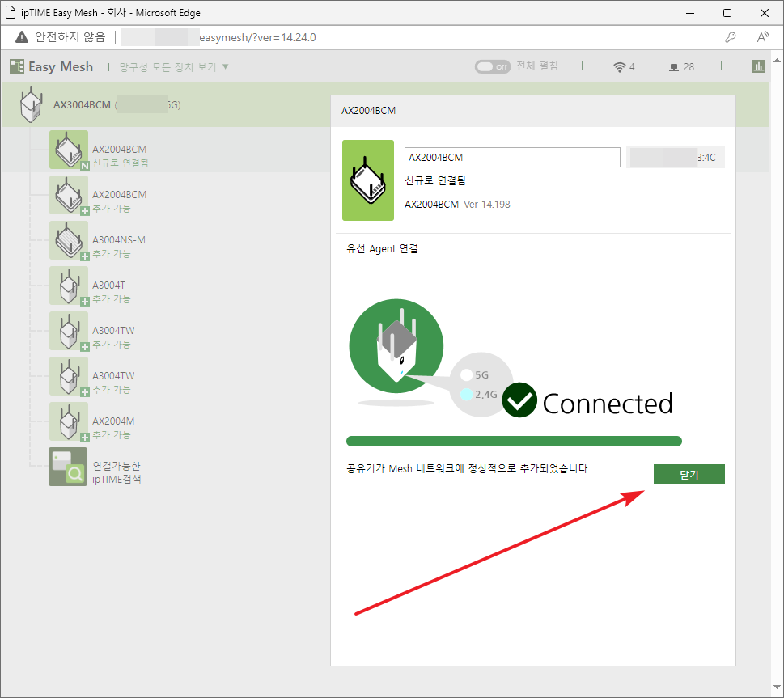Toggle the 전체 펼침 expand-all switch
This screenshot has height=698, width=784.
[493, 66]
